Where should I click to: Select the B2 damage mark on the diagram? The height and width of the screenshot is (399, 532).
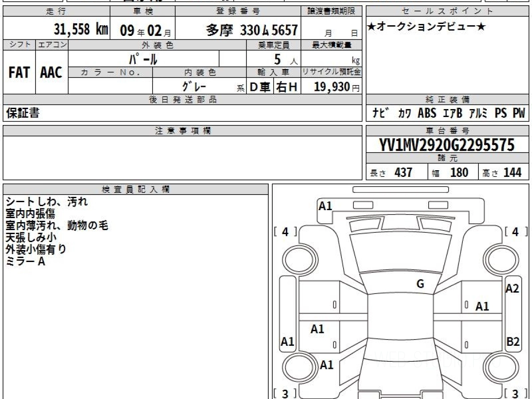click(512, 342)
